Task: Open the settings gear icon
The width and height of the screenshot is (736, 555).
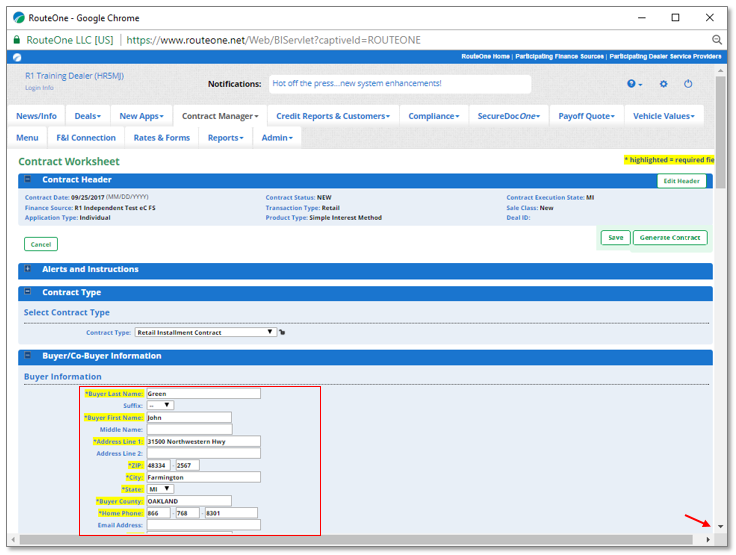Action: (x=663, y=84)
